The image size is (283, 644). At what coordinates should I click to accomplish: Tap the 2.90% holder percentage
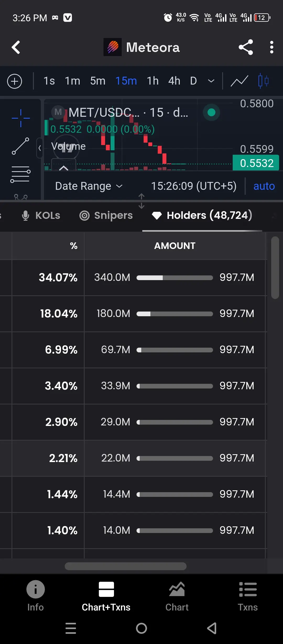tap(61, 422)
